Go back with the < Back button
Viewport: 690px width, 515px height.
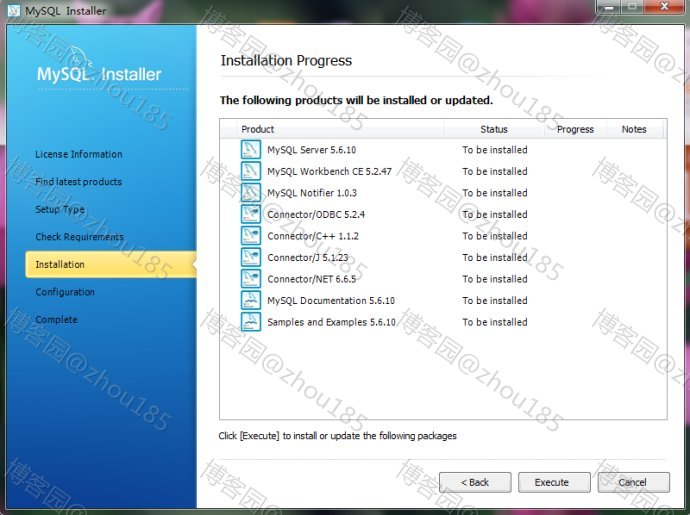475,482
